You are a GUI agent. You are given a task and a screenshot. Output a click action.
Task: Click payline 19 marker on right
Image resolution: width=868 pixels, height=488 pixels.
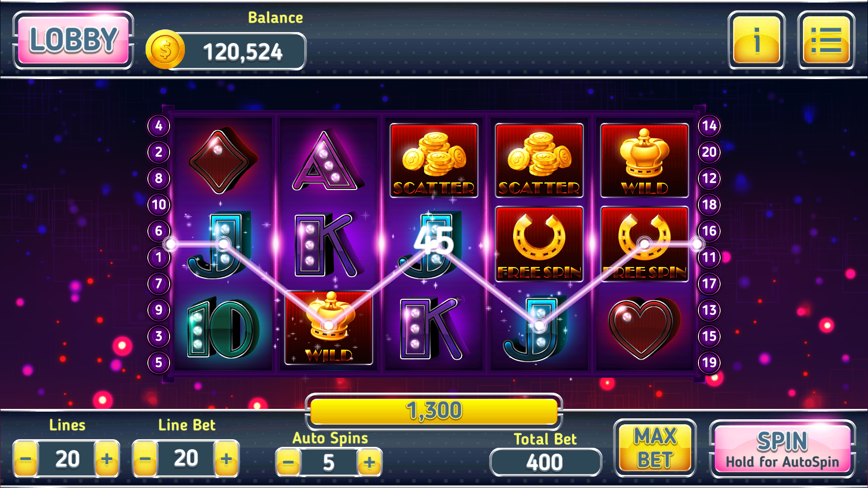[709, 362]
